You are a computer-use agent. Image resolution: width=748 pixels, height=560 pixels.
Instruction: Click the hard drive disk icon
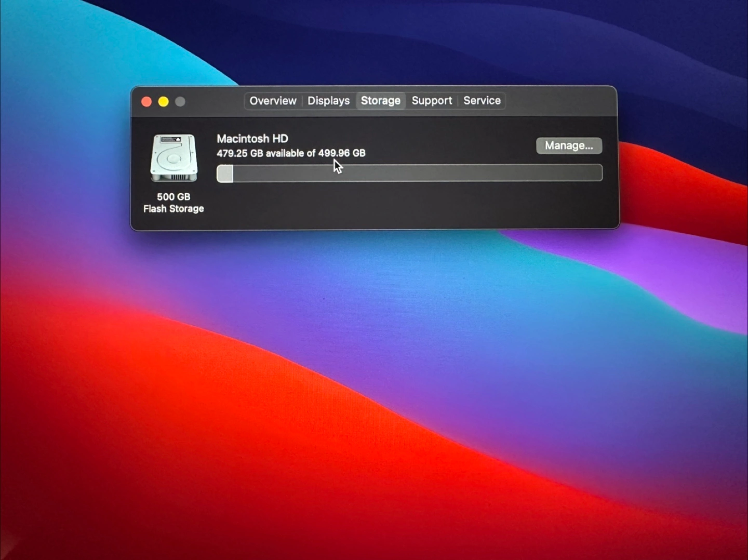173,158
